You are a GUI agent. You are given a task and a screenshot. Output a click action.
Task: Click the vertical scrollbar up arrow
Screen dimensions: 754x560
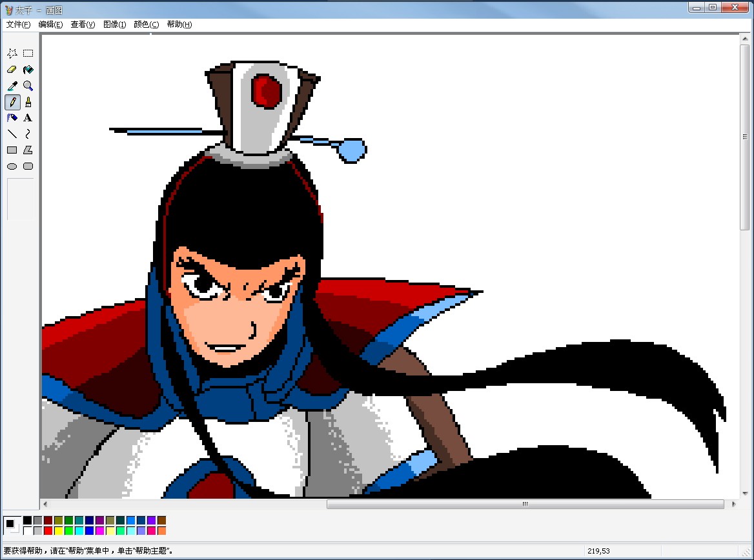pos(745,39)
